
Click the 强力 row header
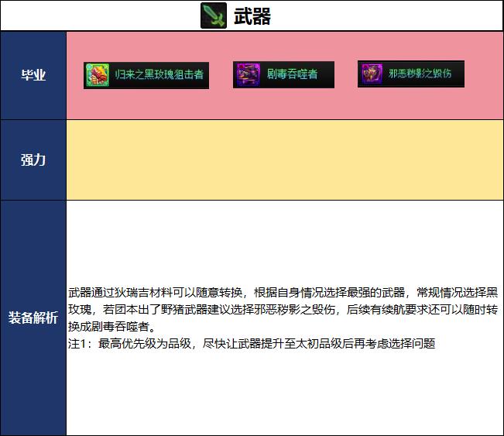pyautogui.click(x=33, y=160)
